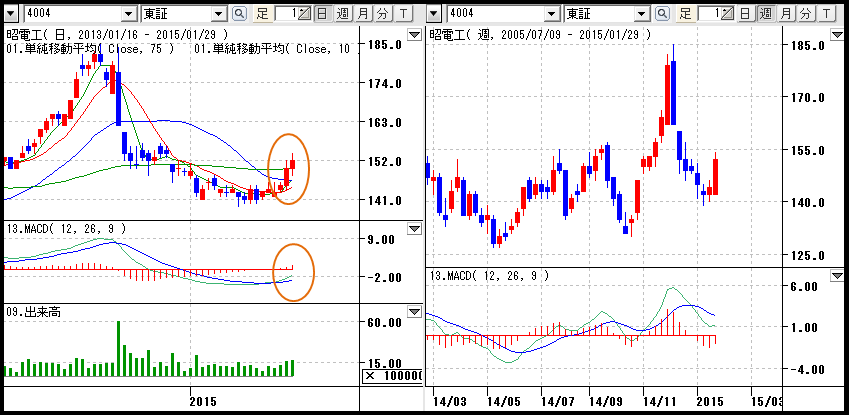Switch left chart to weekly (週) bars
Screen dimensions: 849x415
pyautogui.click(x=342, y=14)
